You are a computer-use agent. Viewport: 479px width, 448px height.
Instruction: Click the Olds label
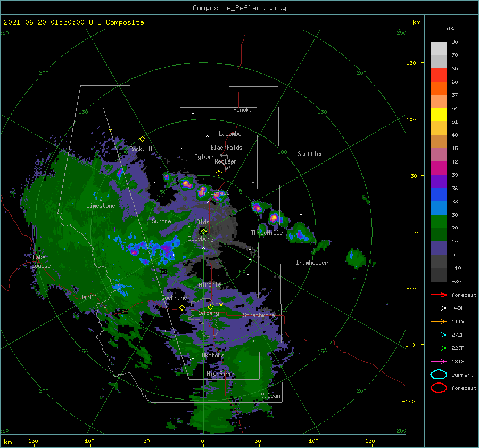tap(203, 222)
